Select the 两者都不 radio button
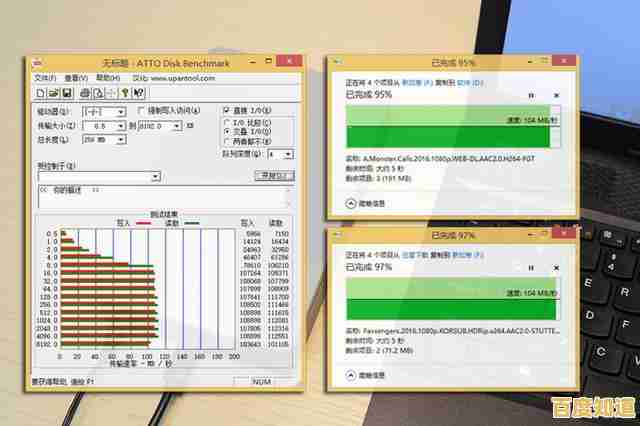 click(227, 142)
